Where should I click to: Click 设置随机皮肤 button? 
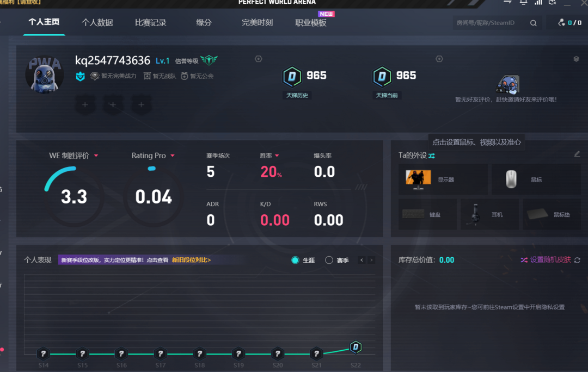(546, 260)
